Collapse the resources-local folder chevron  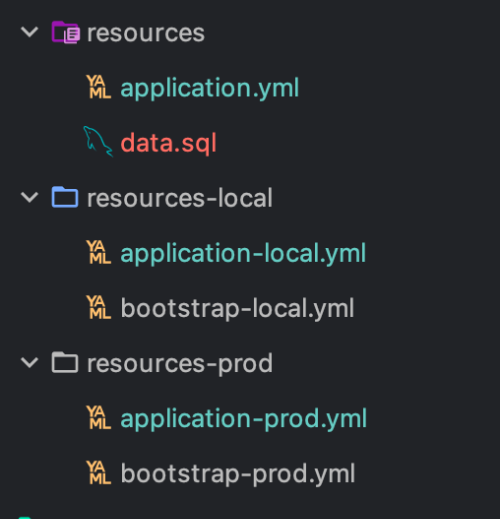click(30, 197)
